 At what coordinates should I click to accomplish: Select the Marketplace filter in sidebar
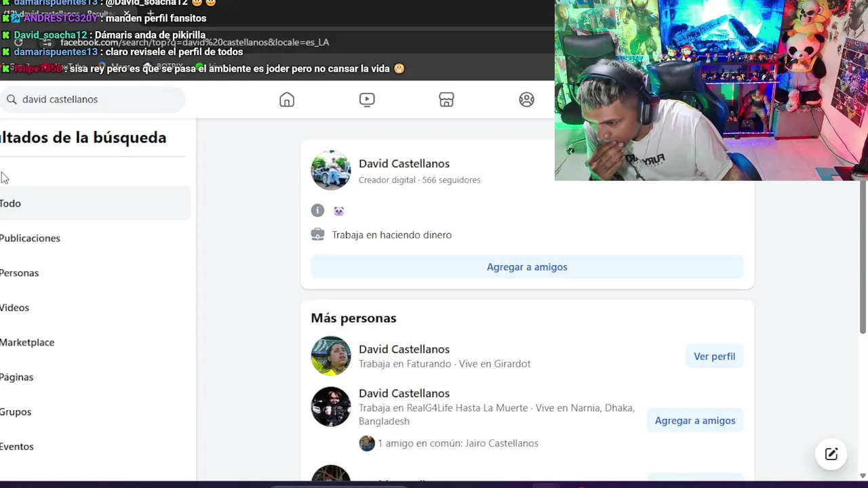(94, 342)
